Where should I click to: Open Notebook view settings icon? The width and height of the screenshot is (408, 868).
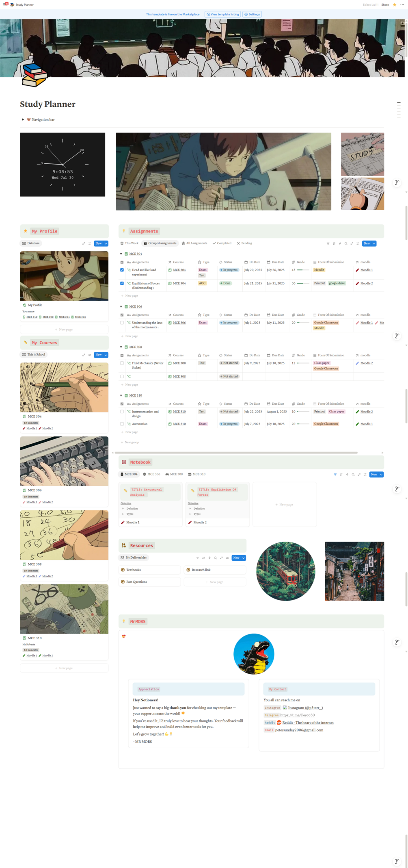click(x=365, y=474)
